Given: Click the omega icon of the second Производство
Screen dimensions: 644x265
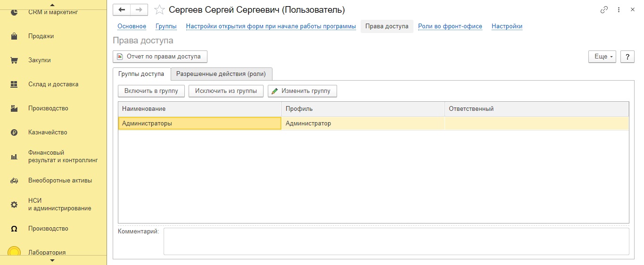Looking at the screenshot, I should [14, 229].
